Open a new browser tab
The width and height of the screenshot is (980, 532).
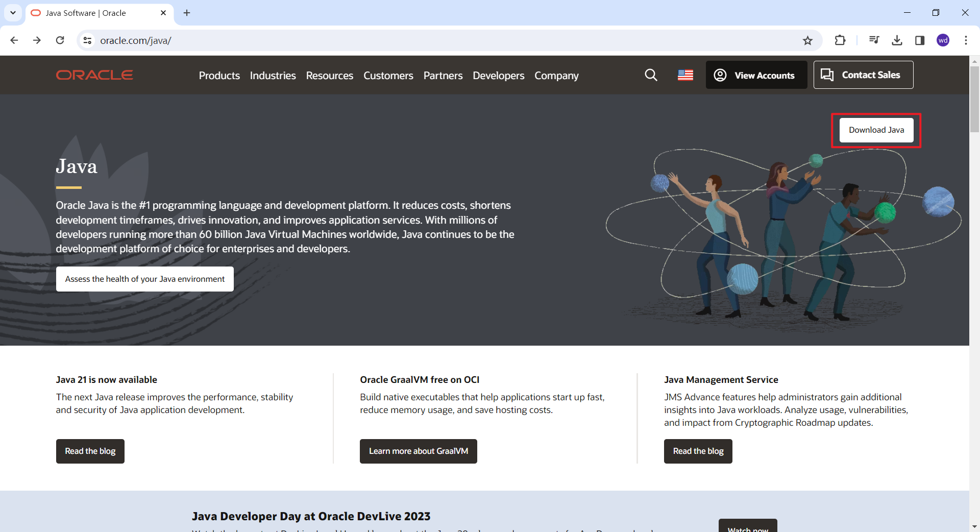(187, 13)
